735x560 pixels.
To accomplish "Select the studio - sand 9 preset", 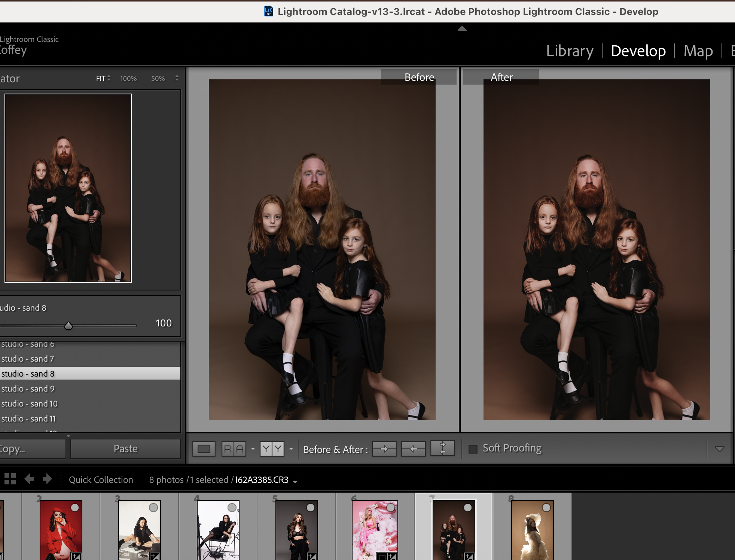I will [x=28, y=389].
